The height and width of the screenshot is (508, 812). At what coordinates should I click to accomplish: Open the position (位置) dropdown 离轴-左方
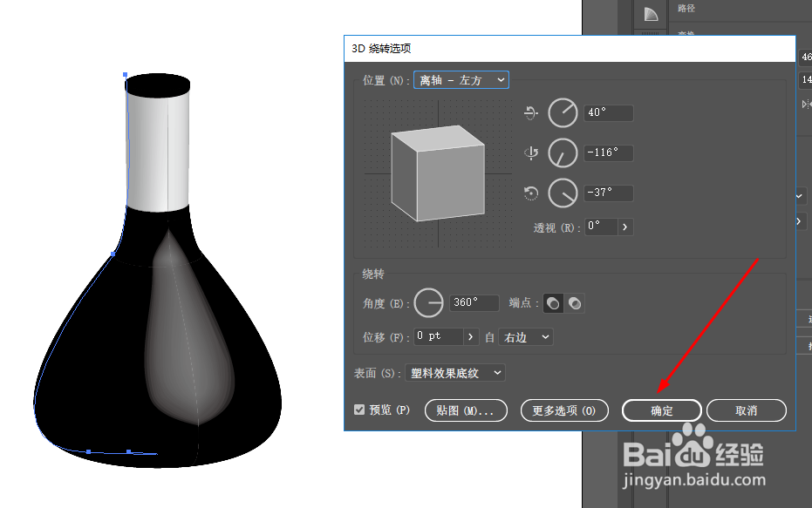[461, 80]
